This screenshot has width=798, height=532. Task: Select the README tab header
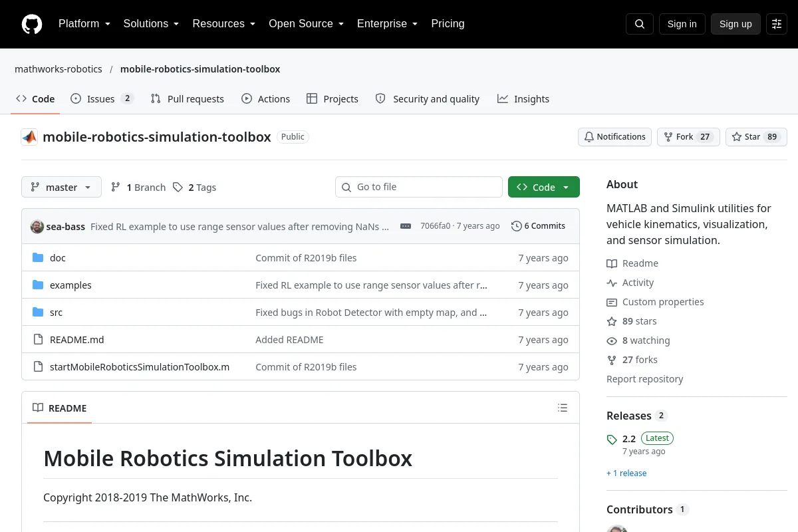coord(60,408)
